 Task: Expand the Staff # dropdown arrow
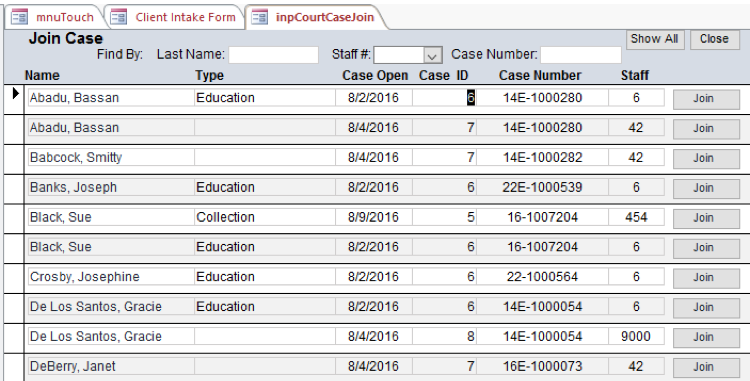(x=432, y=55)
